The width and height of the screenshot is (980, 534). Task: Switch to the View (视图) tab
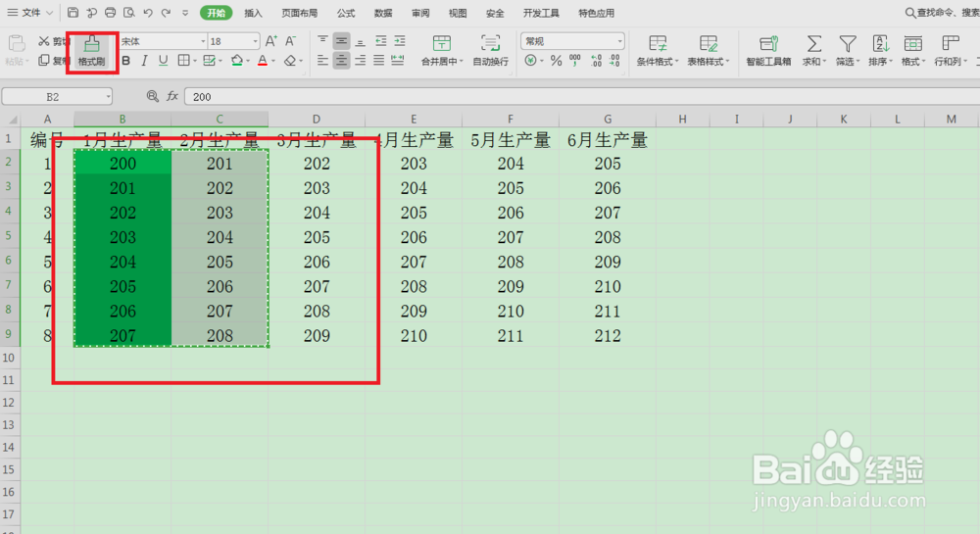point(458,13)
